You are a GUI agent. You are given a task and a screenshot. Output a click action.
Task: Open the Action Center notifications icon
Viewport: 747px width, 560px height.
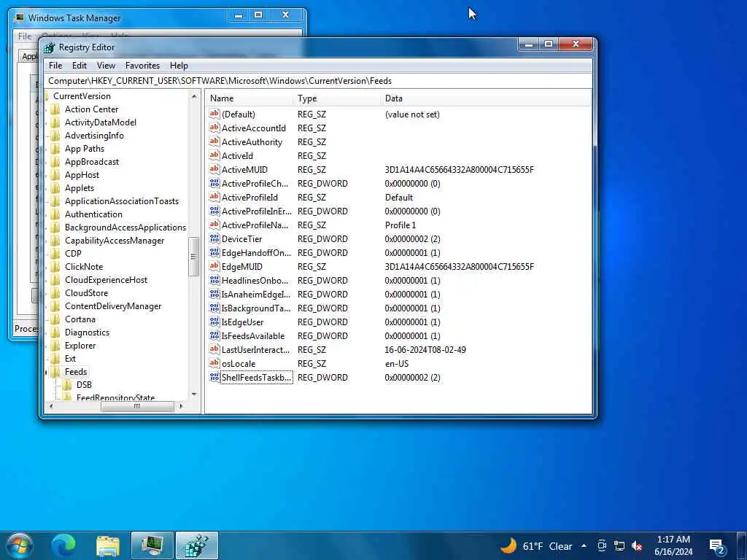[717, 546]
